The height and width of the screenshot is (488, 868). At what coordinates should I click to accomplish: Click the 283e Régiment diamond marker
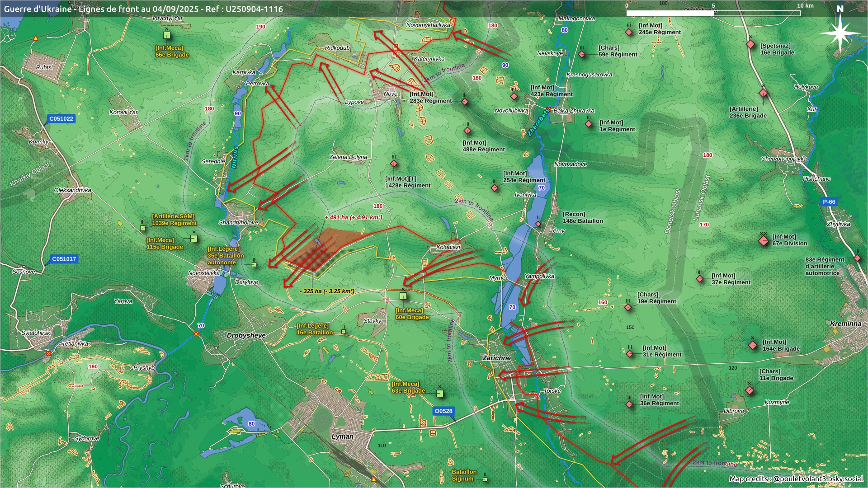[465, 102]
